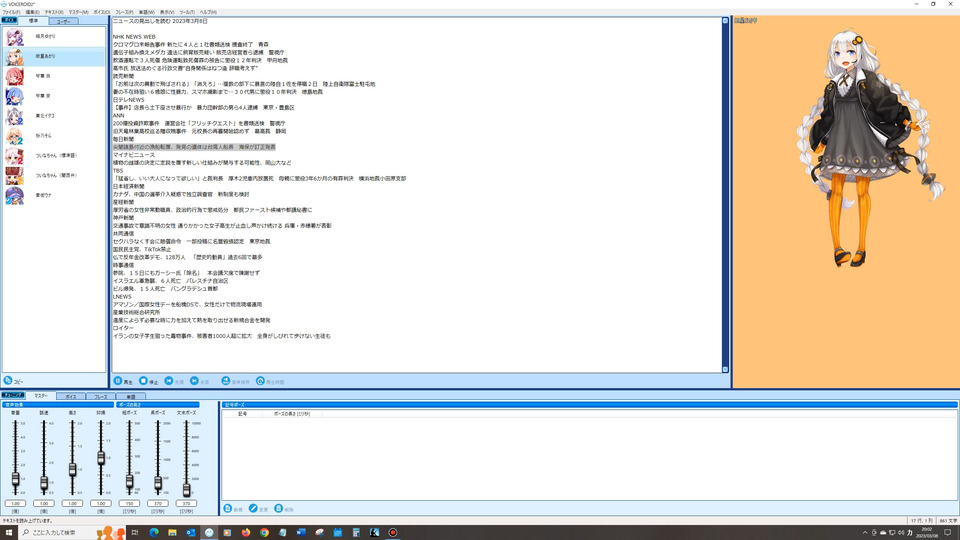Select 結月ゆかり voice avatar icon
The height and width of the screenshot is (540, 960).
pyautogui.click(x=15, y=37)
